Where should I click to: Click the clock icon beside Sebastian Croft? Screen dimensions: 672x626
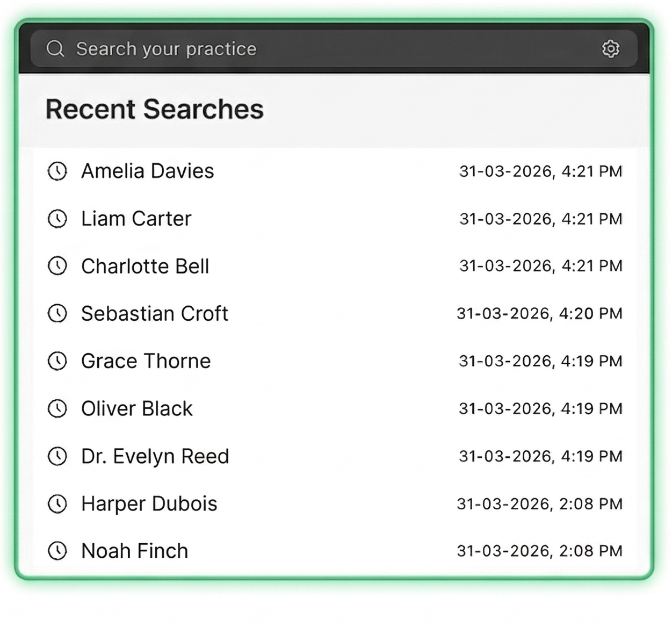click(57, 313)
